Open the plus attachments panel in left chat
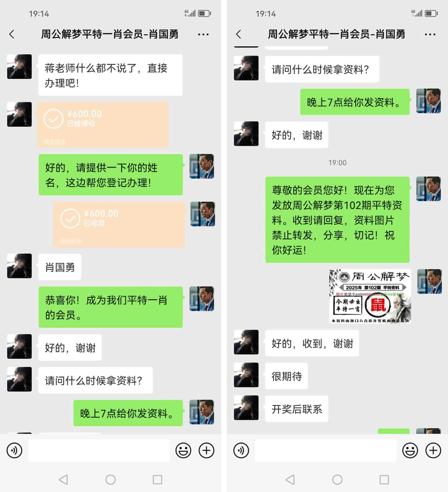Viewport: 448px width, 492px height. (x=207, y=450)
